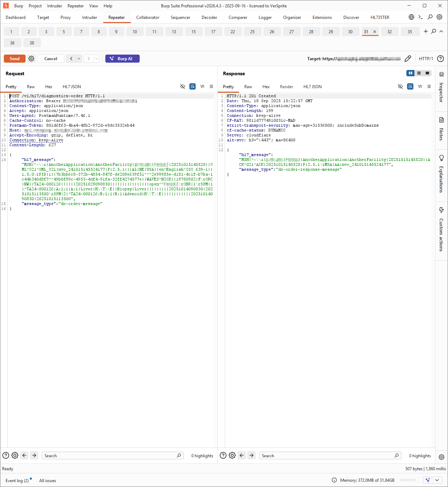Switch to top/bottom request/response layout

[419, 73]
